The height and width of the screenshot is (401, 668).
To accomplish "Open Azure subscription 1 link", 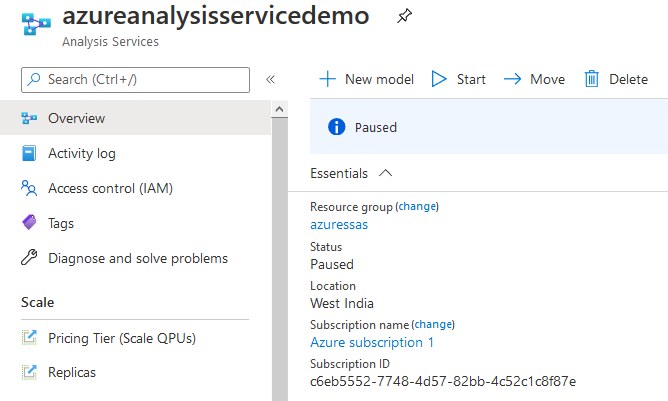I will pos(372,342).
